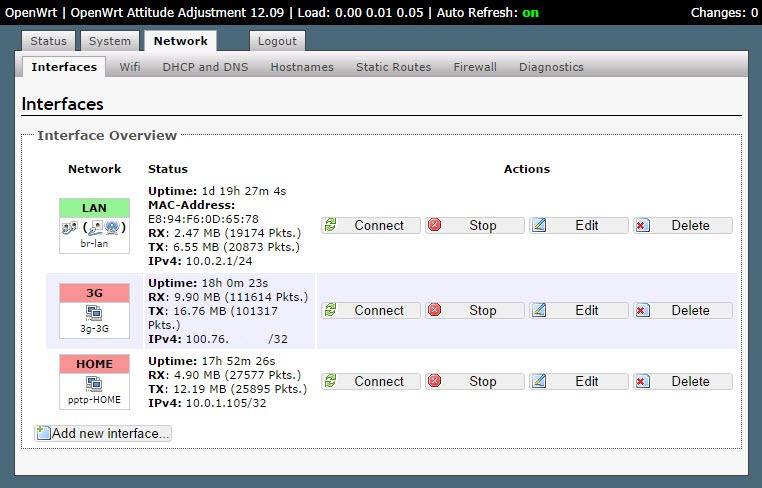Click the HOME IPv4 10.0.1.105/32
Image resolution: width=762 pixels, height=488 pixels.
coord(226,403)
